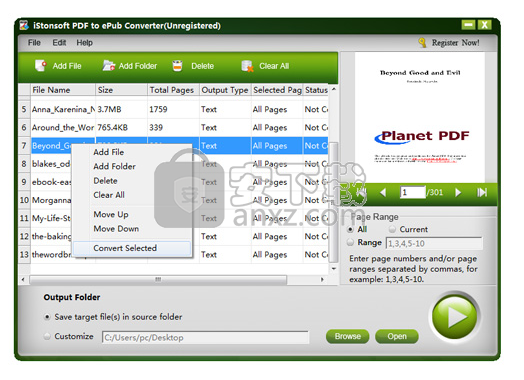Click the file list scroll up arrow

(x=334, y=90)
